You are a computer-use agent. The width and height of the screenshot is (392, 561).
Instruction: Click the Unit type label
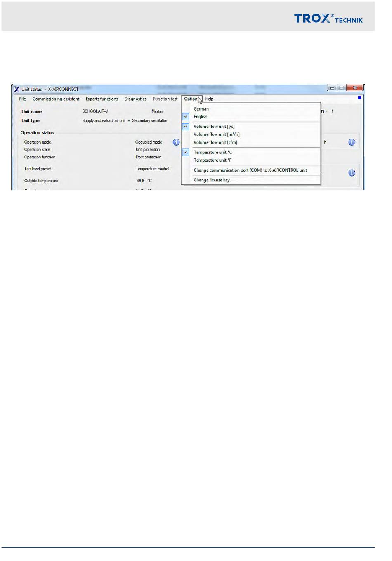click(31, 121)
